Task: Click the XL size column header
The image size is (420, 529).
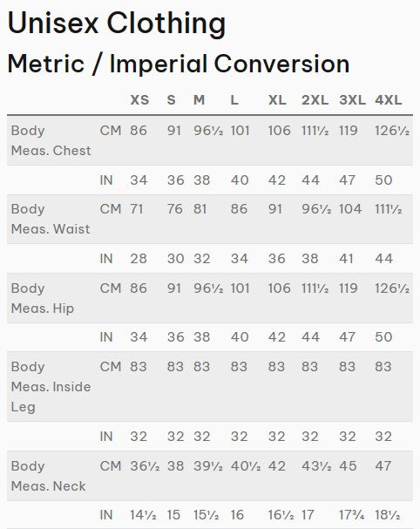Action: point(277,100)
